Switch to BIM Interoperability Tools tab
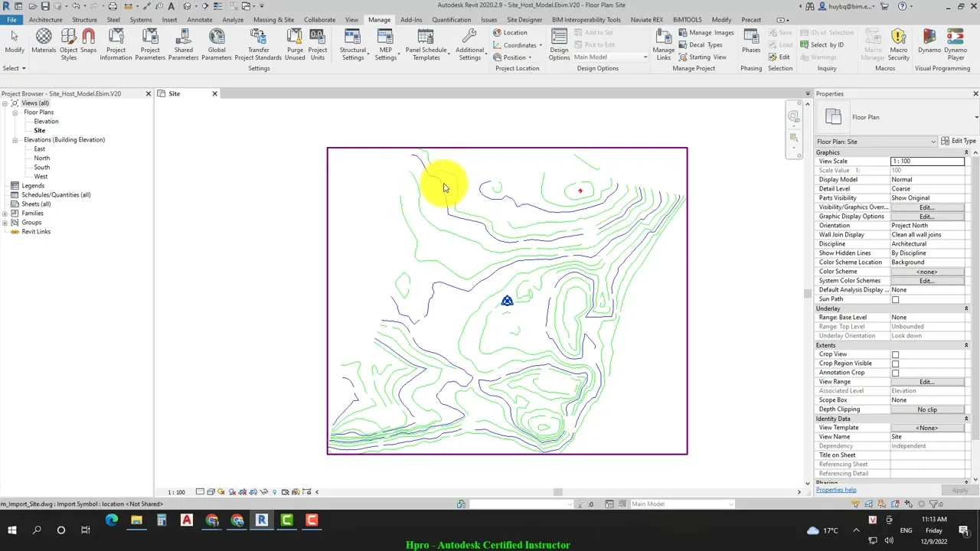 [x=586, y=20]
